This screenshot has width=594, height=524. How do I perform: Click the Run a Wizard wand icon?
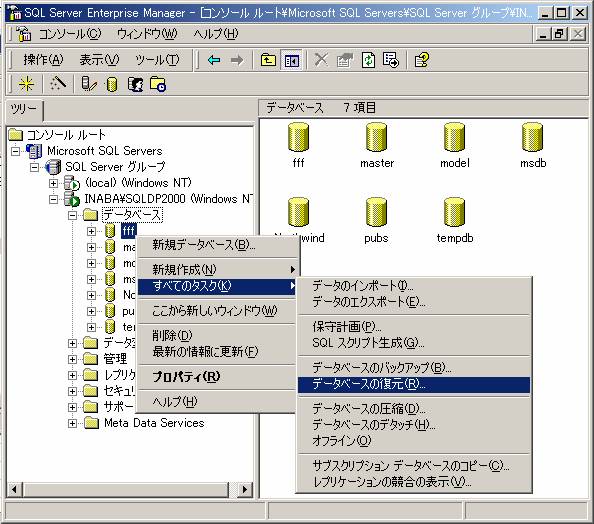58,84
